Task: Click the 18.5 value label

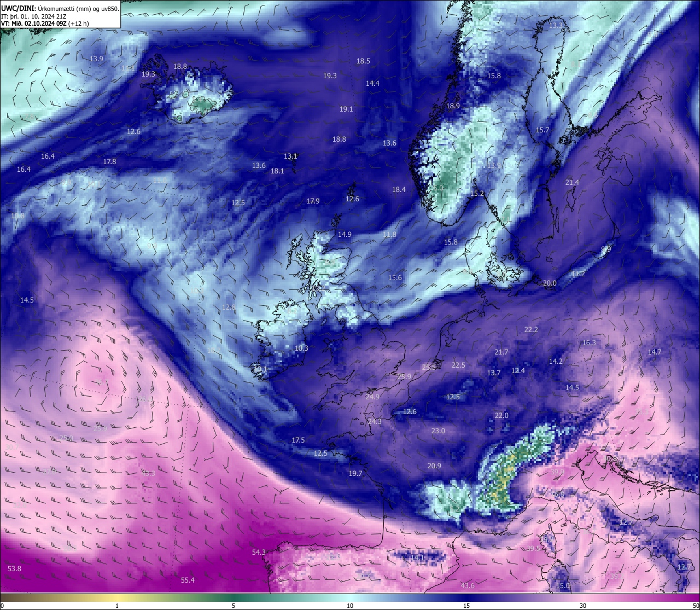Action: [x=363, y=61]
